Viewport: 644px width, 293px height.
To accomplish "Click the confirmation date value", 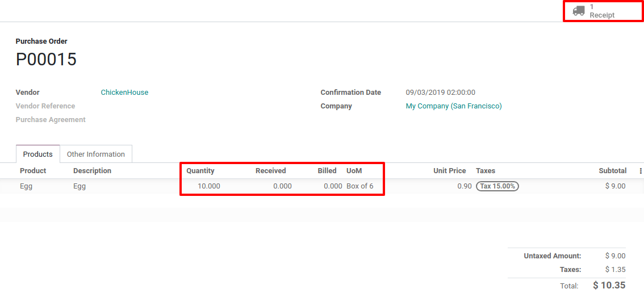I will point(440,93).
